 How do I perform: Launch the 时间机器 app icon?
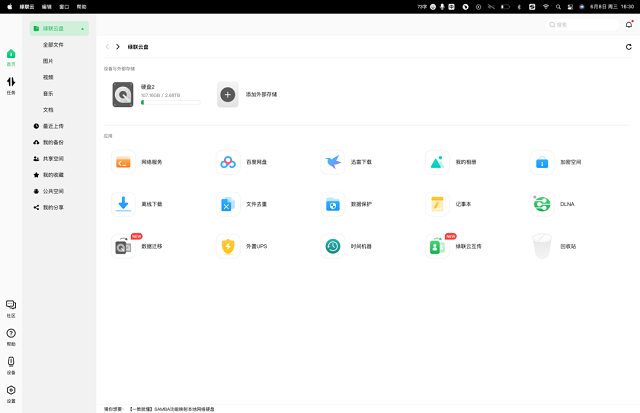tap(333, 246)
